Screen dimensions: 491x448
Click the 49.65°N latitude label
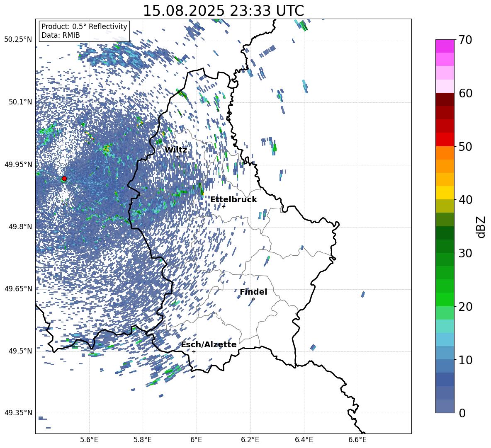pos(18,289)
